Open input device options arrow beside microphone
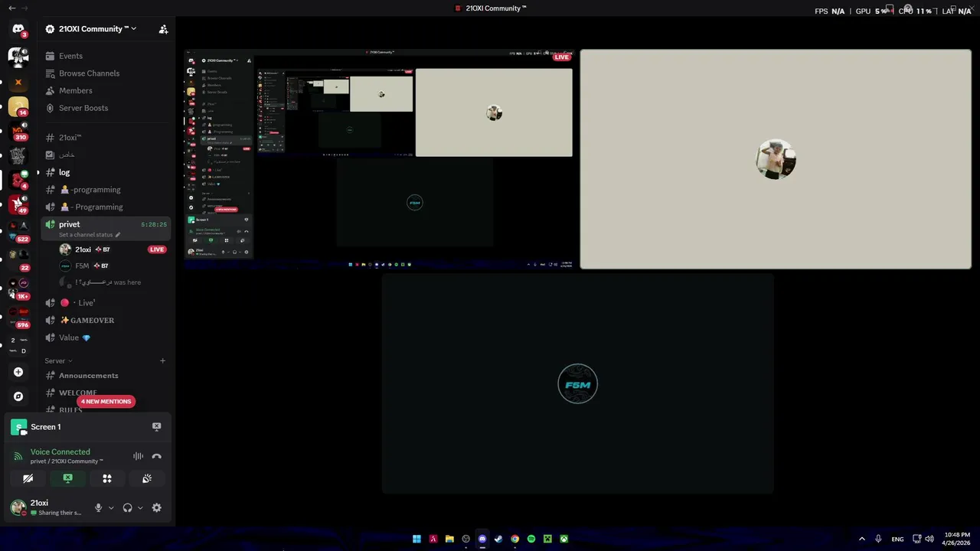Viewport: 980px width, 551px height. click(111, 508)
